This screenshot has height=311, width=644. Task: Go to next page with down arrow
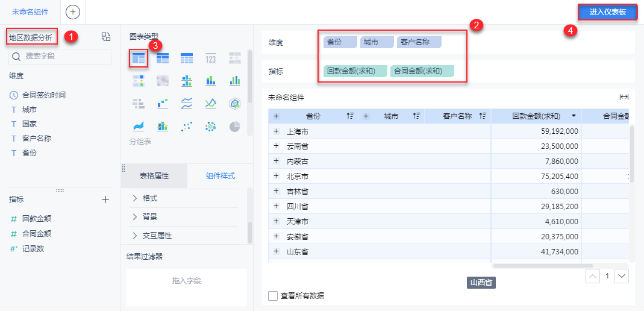(622, 275)
